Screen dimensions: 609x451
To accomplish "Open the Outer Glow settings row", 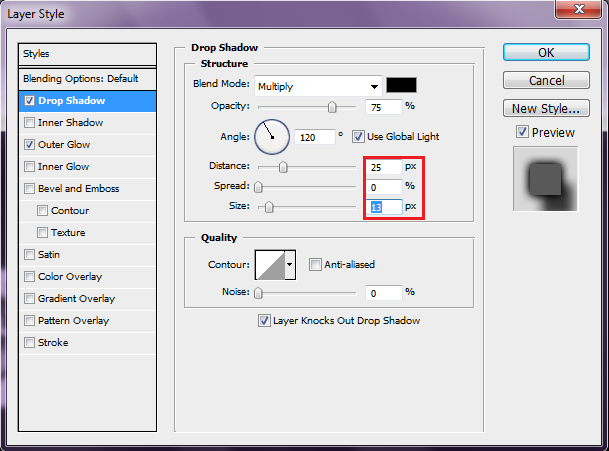I will (x=87, y=145).
